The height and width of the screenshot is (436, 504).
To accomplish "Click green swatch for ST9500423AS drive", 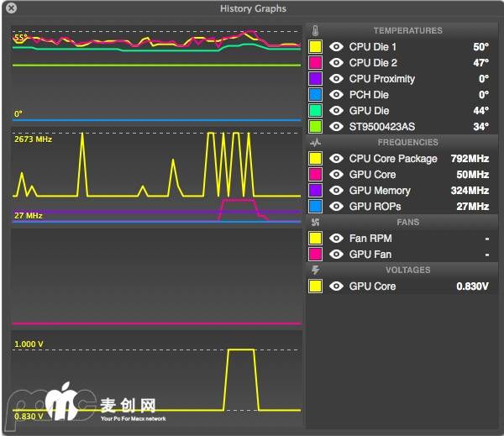I will click(x=316, y=127).
